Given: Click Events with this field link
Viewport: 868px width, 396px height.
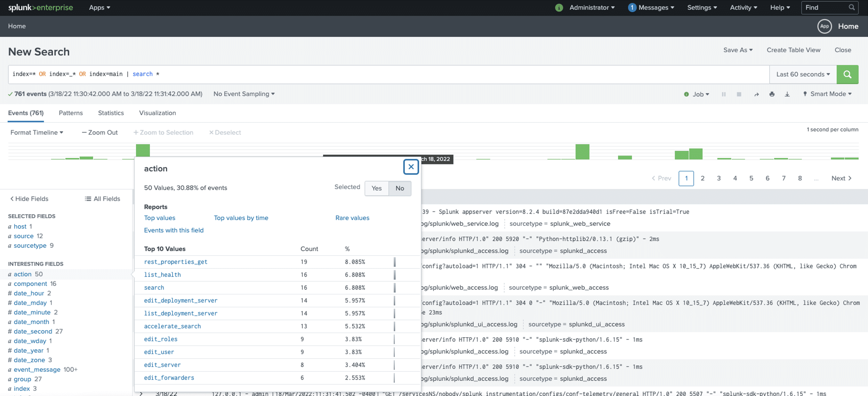Looking at the screenshot, I should (173, 230).
